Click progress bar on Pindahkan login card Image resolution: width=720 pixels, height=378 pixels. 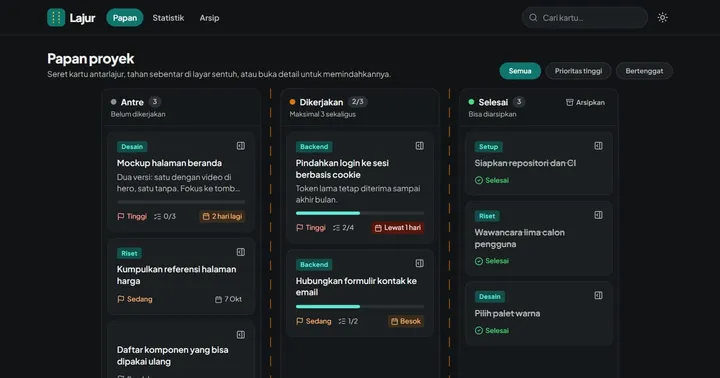[360, 213]
